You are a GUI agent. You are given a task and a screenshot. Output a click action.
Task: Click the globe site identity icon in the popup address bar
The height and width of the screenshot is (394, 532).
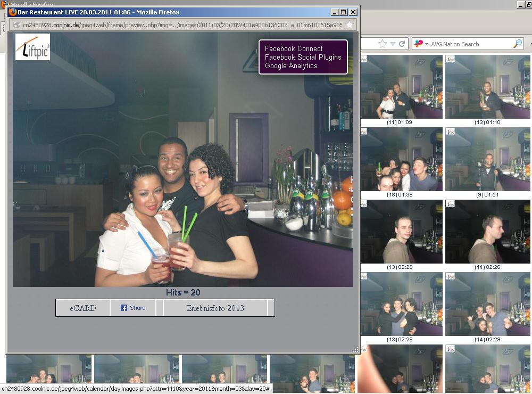click(16, 24)
